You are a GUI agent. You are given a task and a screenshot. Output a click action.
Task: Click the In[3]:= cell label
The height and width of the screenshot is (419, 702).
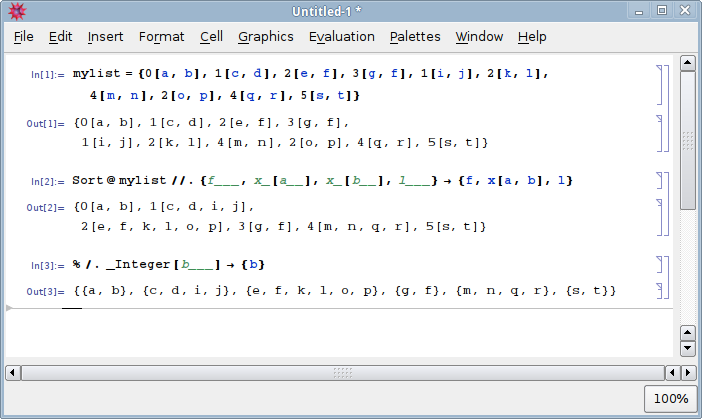tap(47, 266)
